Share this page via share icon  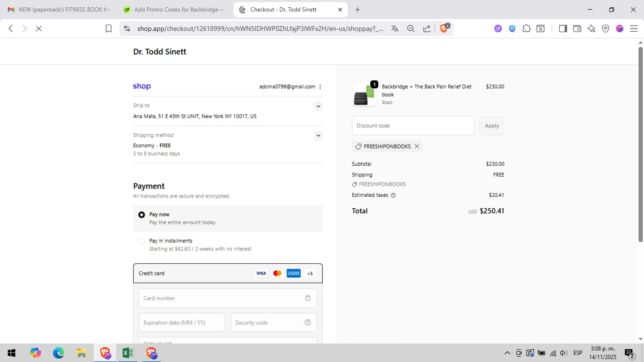(x=427, y=28)
